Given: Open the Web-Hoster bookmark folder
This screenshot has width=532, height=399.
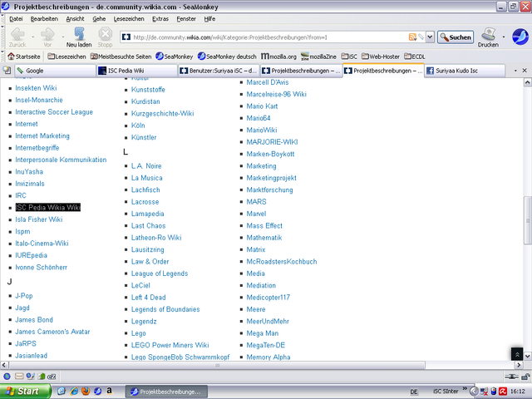Looking at the screenshot, I should tap(381, 57).
